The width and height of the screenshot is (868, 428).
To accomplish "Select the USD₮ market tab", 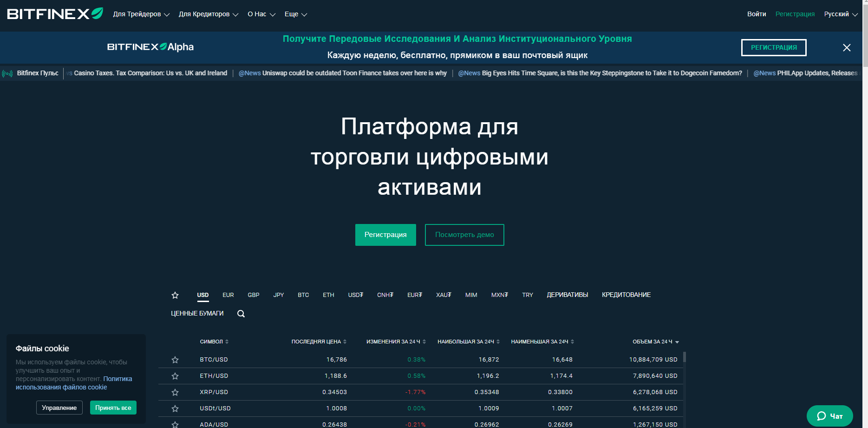I will 356,295.
